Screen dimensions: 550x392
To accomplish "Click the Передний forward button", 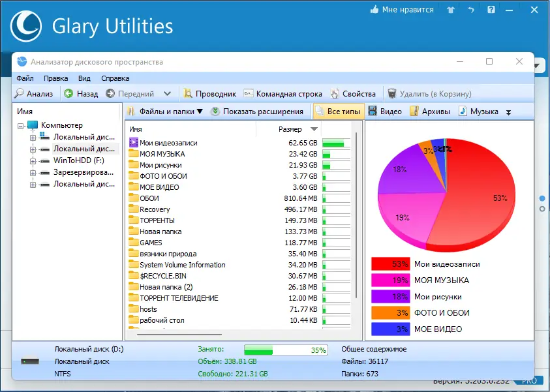I will (x=130, y=94).
